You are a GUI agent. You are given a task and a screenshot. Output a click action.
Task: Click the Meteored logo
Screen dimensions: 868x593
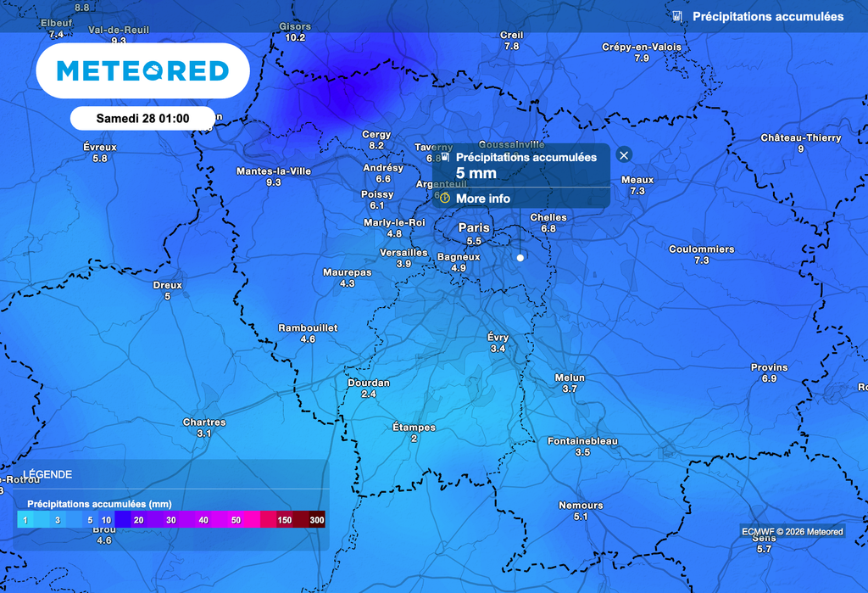[x=142, y=70]
